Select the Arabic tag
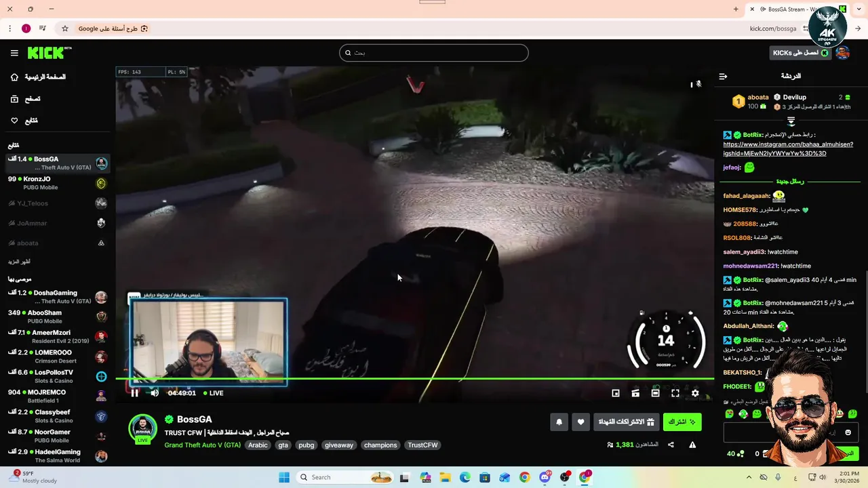868x488 pixels. [258, 445]
